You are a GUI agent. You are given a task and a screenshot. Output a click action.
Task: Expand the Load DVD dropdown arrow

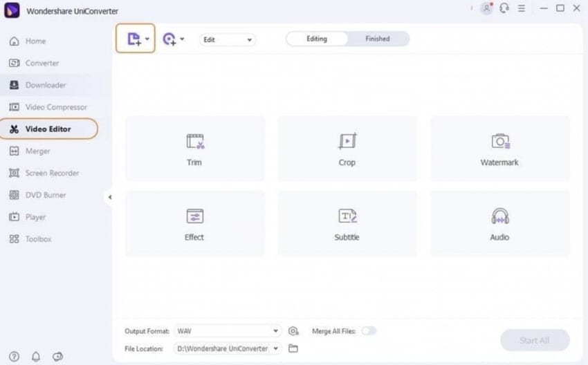(x=182, y=39)
